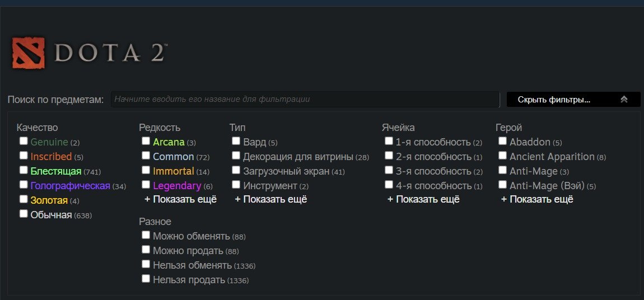
Task: Tick the Блестящая quality checkbox
Action: coord(24,170)
